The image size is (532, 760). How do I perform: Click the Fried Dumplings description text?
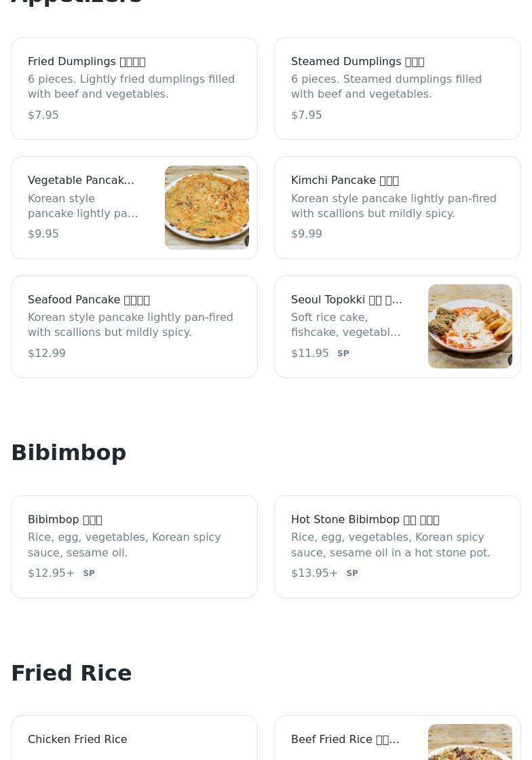(x=131, y=87)
